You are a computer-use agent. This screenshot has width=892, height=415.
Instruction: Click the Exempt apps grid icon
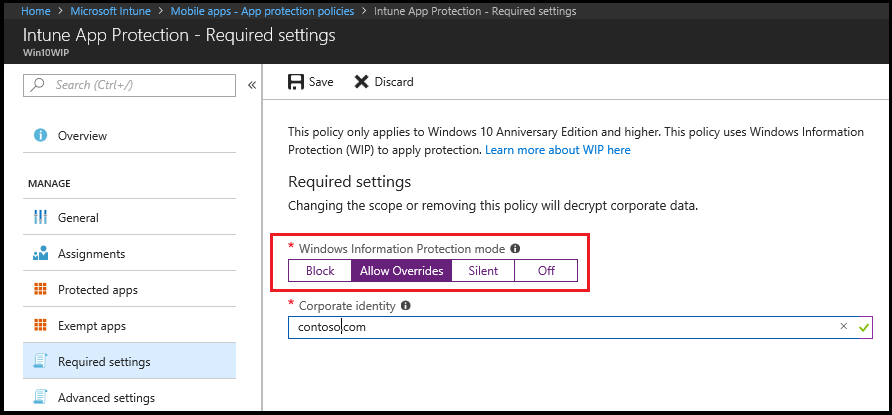click(40, 326)
